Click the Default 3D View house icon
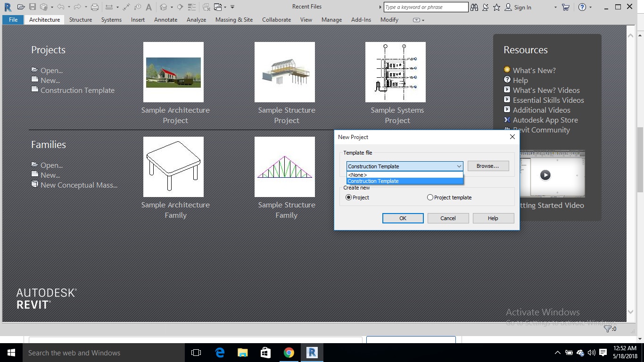Viewport: 644px width, 362px height. [163, 7]
